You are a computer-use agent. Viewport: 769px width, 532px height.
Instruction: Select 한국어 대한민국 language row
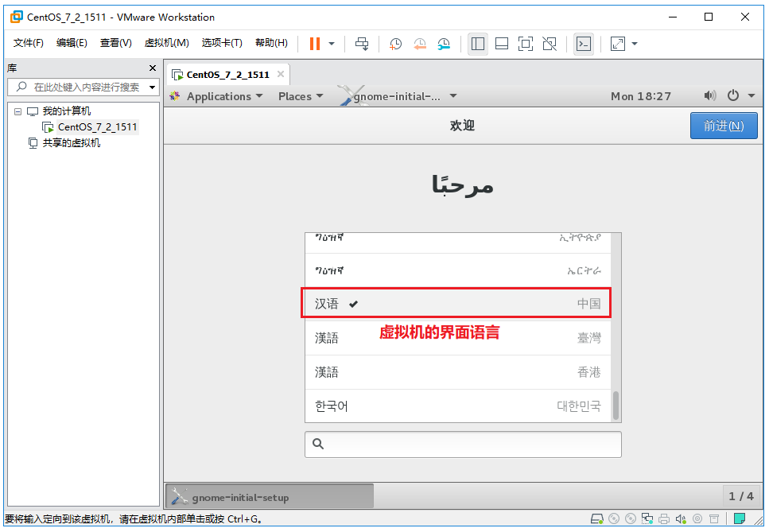pyautogui.click(x=457, y=406)
